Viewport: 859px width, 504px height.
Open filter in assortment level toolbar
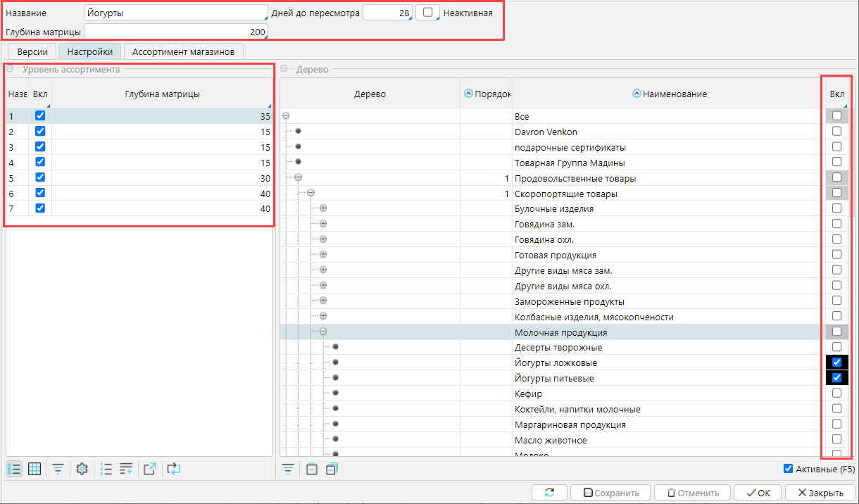pos(58,469)
